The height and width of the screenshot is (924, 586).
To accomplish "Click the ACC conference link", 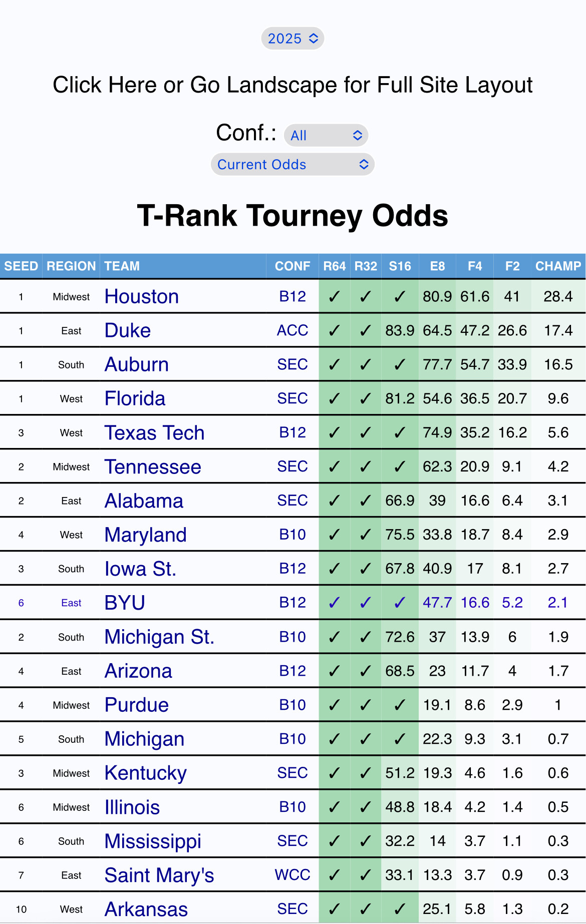I will [292, 331].
